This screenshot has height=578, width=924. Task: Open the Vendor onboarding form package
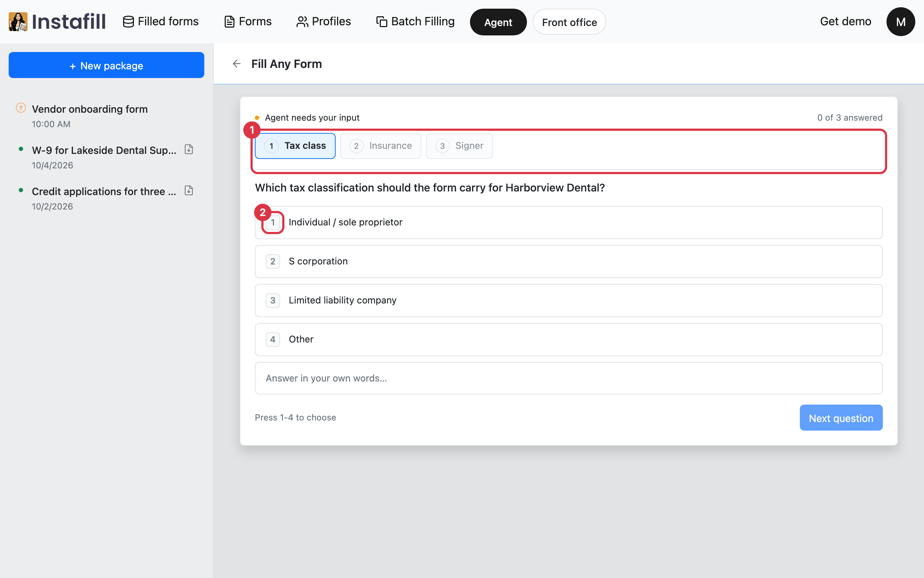coord(106,116)
